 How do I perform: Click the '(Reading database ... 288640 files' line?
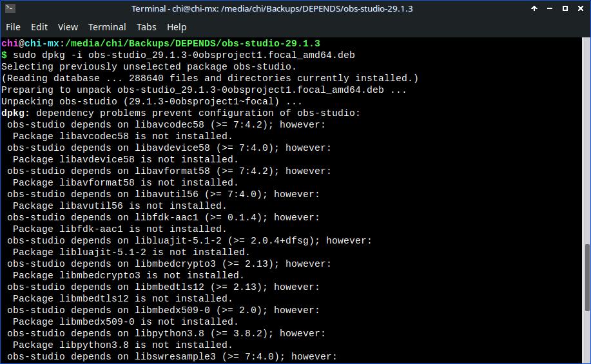tap(210, 79)
